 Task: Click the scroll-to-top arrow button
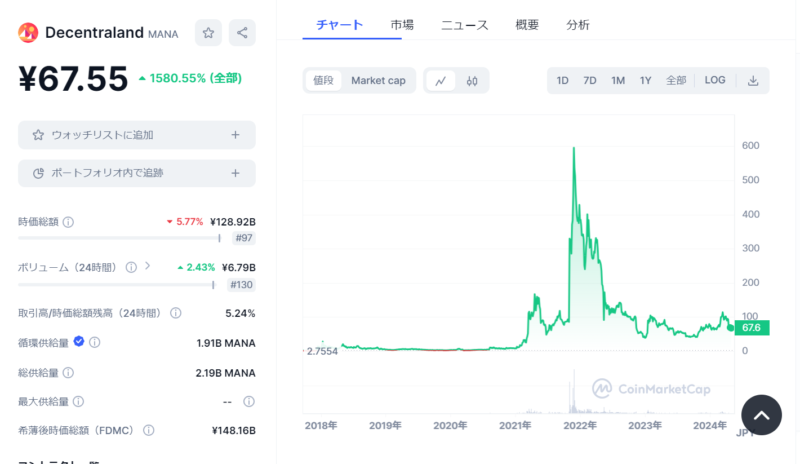click(x=761, y=415)
